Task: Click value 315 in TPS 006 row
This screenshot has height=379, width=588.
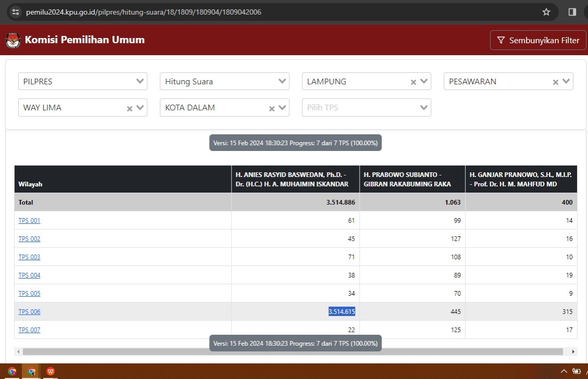Action: [x=567, y=311]
